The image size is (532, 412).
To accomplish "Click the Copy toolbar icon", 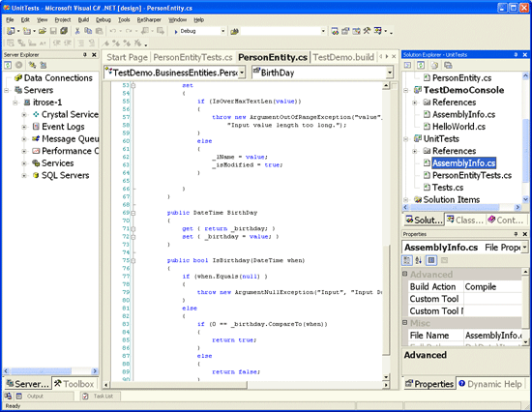I will [88, 31].
